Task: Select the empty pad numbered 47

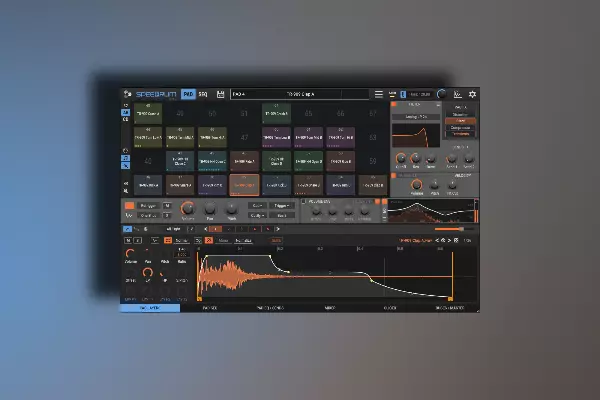Action: (x=244, y=137)
